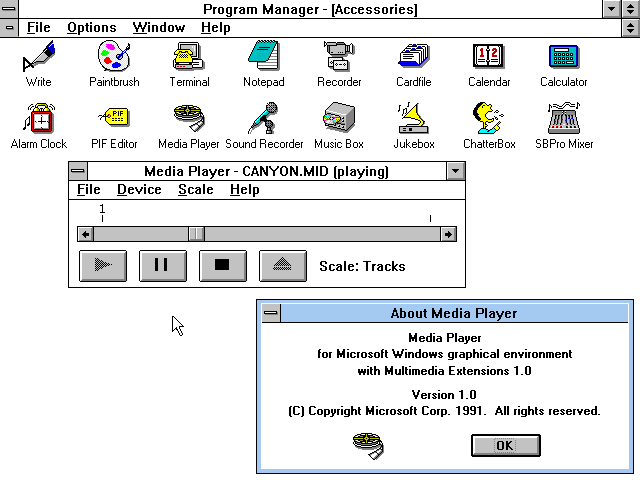Select the Terminal icon
640x480 pixels.
coord(189,56)
